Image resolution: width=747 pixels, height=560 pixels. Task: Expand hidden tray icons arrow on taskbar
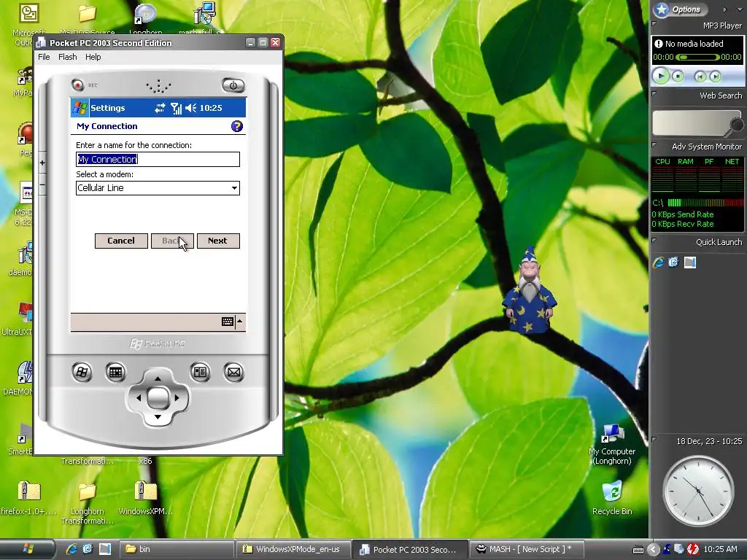click(653, 550)
